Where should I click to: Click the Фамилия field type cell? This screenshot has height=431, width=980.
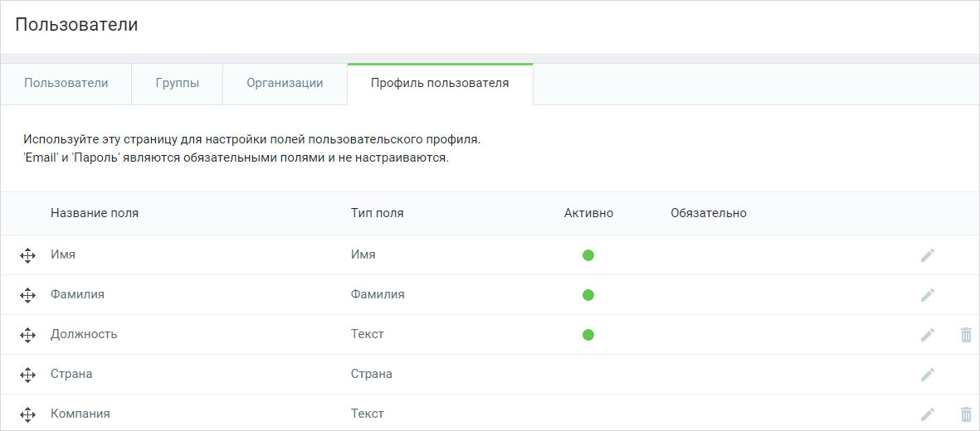click(378, 294)
